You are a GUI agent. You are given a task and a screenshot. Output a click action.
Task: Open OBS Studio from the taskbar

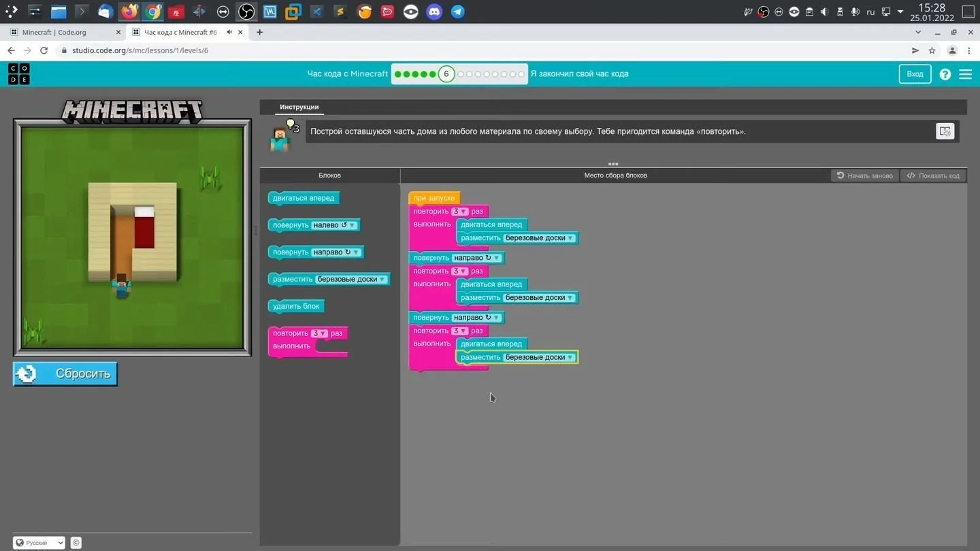point(246,12)
